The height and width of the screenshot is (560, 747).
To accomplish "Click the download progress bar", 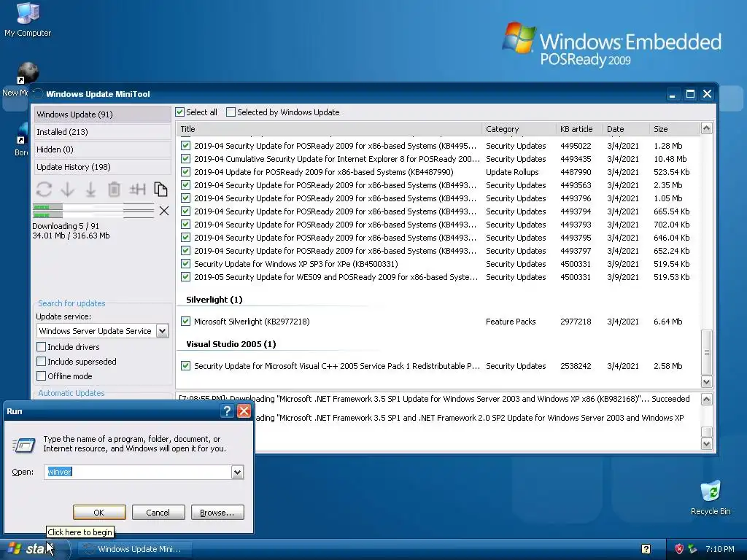I will [x=93, y=211].
